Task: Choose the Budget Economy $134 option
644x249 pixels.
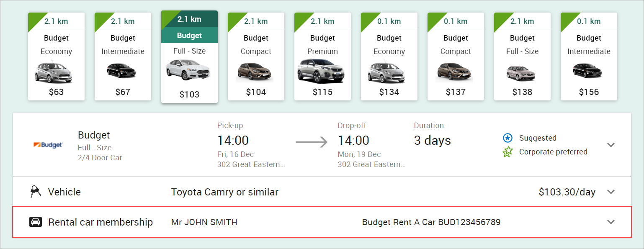Action: coord(389,56)
